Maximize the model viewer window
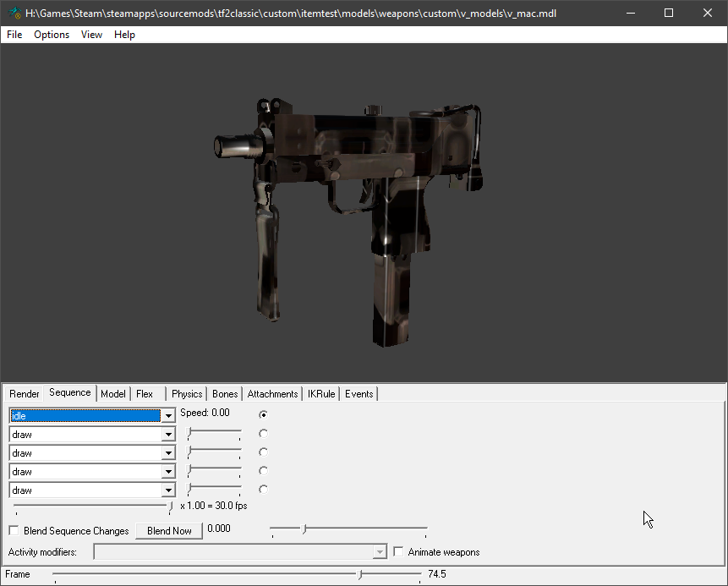The width and height of the screenshot is (728, 586). (x=669, y=13)
